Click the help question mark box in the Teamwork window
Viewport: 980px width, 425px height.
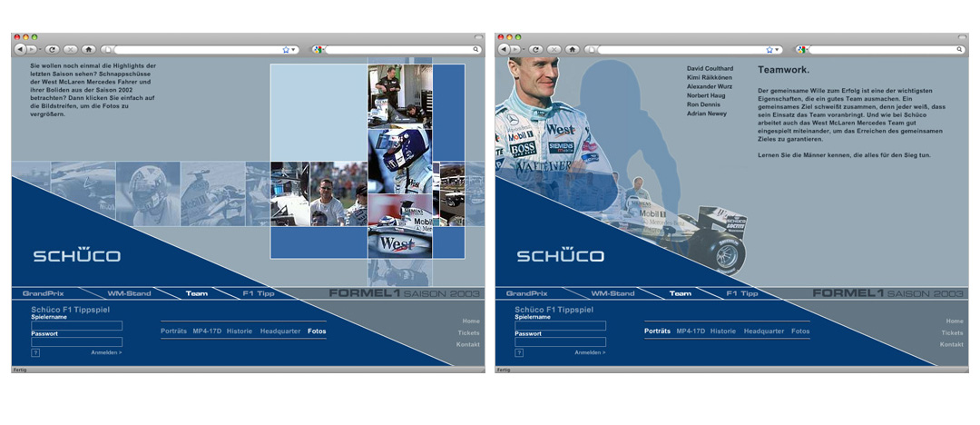pos(519,353)
